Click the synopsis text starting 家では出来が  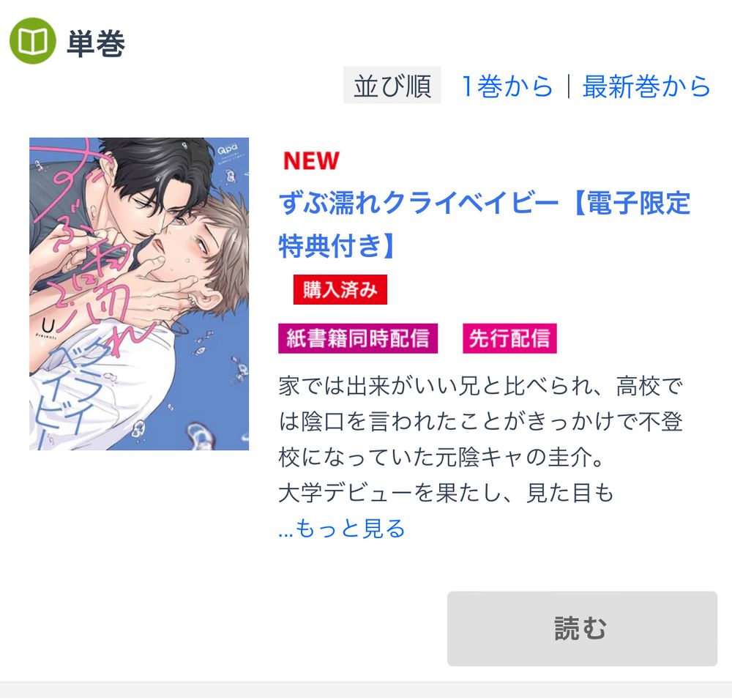click(x=481, y=439)
